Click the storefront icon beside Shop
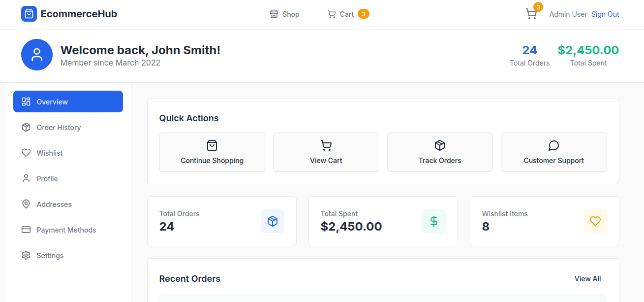Viewport: 644px width, 302px height. point(274,14)
